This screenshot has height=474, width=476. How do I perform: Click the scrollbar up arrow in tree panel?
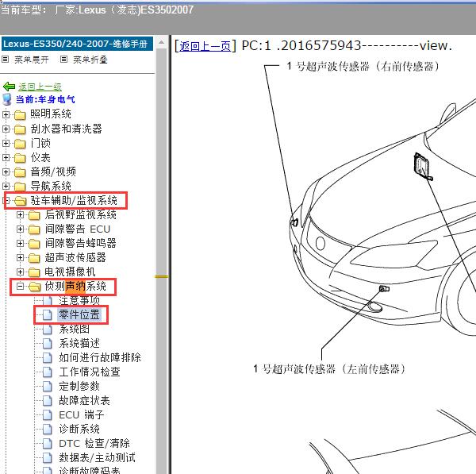point(162,43)
